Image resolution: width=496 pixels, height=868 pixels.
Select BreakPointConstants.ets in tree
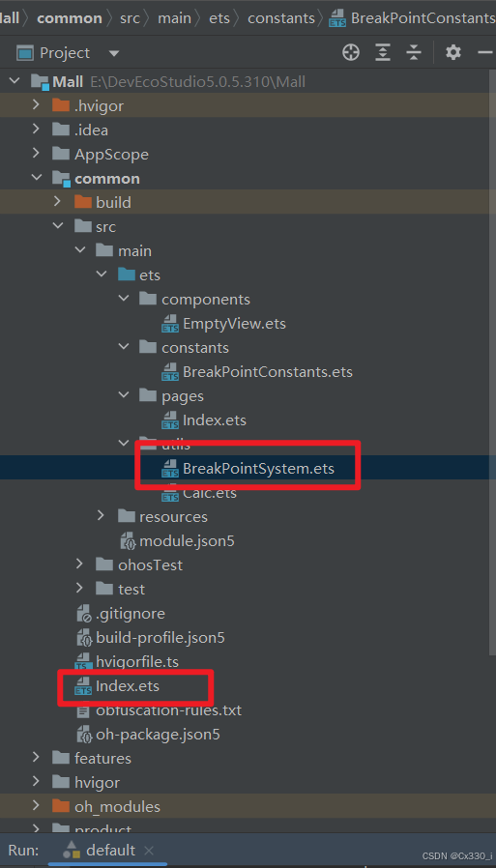(x=268, y=371)
